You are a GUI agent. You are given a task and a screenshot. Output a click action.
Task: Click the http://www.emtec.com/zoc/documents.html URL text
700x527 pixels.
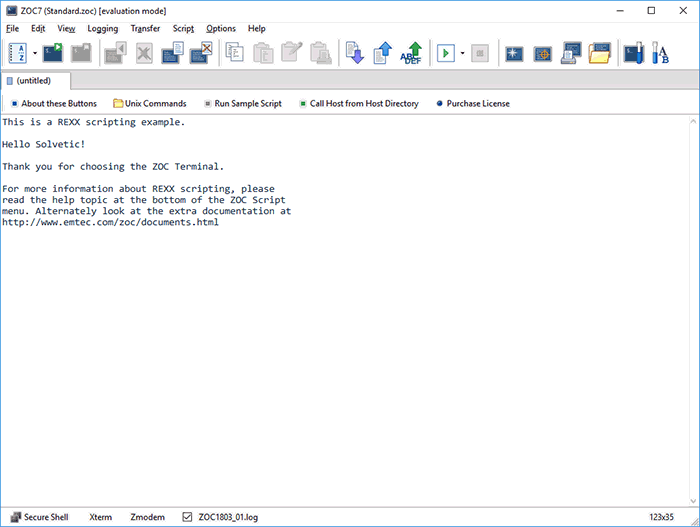coord(110,222)
